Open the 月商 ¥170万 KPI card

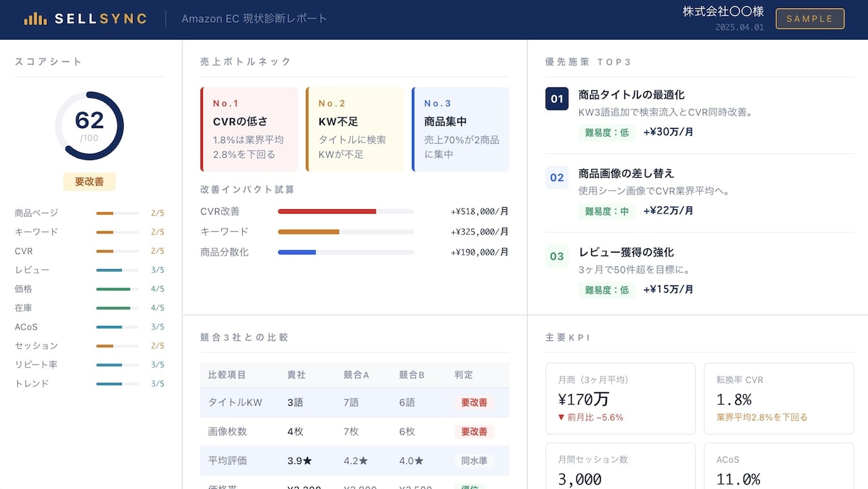pos(620,399)
